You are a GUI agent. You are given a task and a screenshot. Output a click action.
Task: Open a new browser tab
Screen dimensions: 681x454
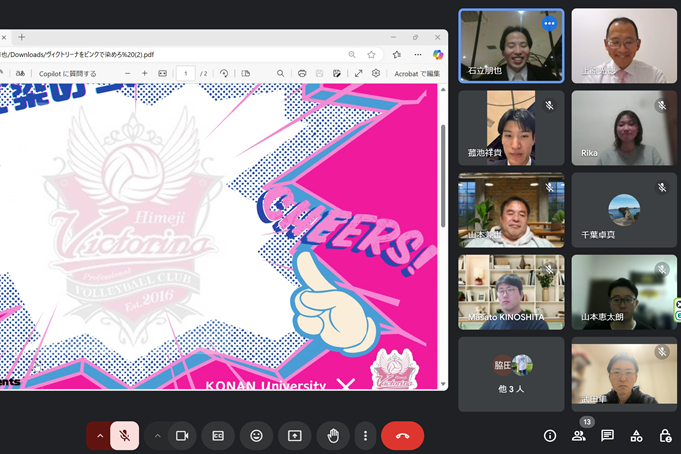click(x=22, y=37)
